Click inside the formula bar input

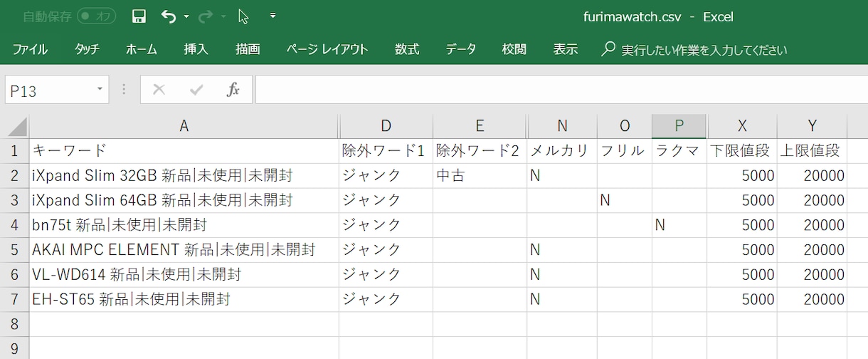(561, 90)
